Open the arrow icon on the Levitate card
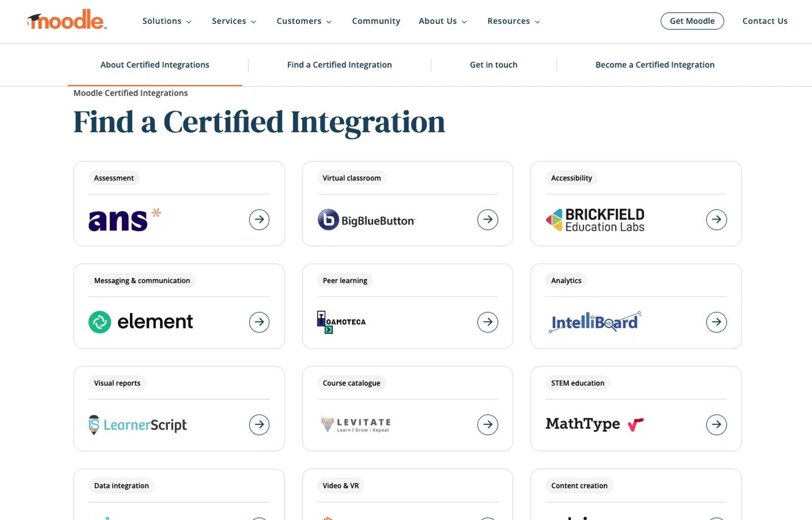The height and width of the screenshot is (520, 812). pyautogui.click(x=488, y=425)
